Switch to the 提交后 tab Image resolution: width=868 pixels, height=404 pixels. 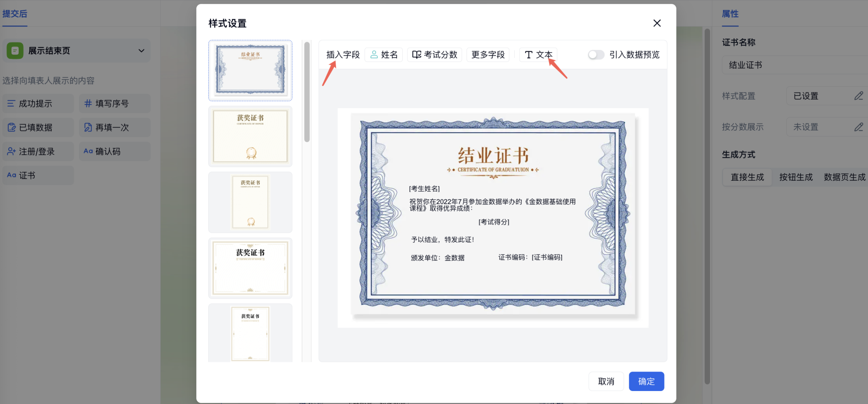tap(15, 14)
